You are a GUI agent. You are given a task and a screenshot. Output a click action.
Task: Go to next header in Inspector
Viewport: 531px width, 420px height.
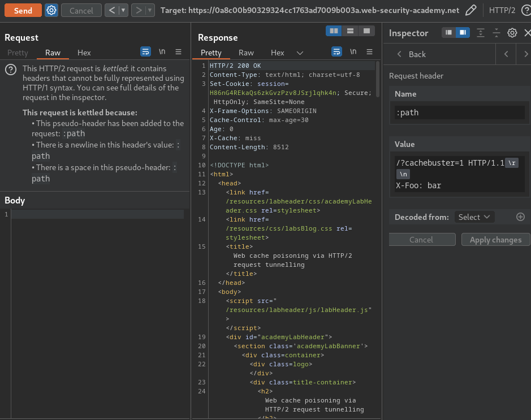pos(525,54)
